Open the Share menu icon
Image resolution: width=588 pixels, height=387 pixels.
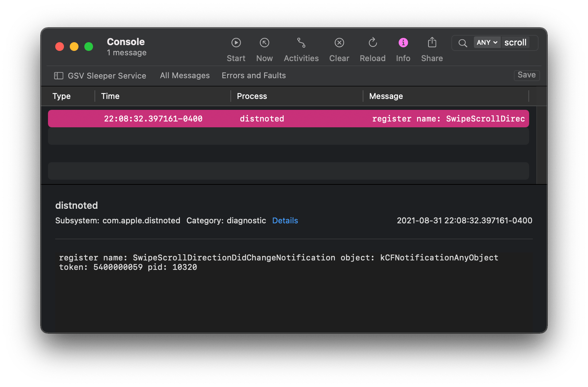(432, 43)
